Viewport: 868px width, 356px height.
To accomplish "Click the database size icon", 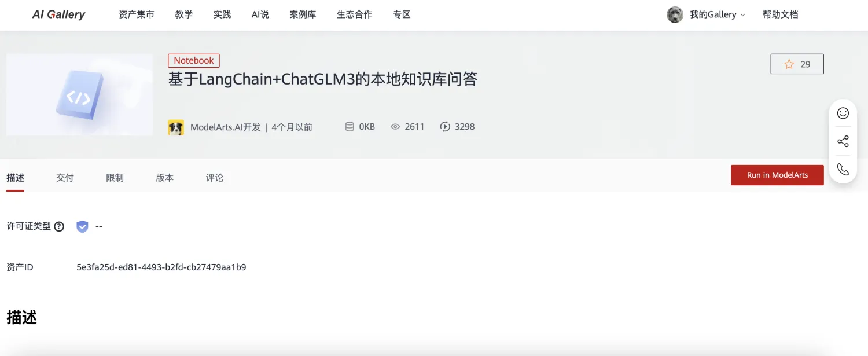I will (x=350, y=127).
